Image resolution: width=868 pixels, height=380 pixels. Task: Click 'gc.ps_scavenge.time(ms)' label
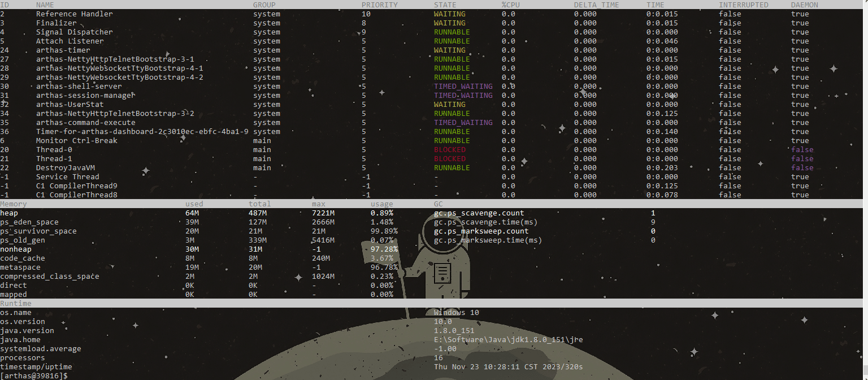point(486,222)
